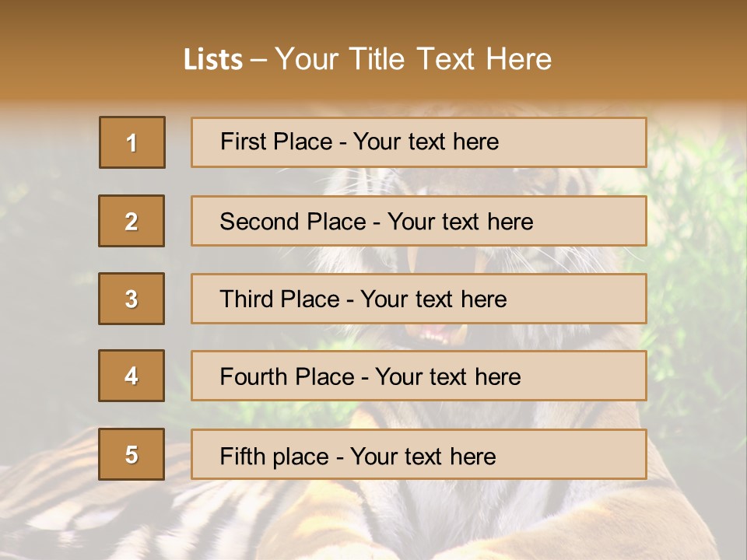This screenshot has height=560, width=747.
Task: Click the number 1 box
Action: (132, 142)
